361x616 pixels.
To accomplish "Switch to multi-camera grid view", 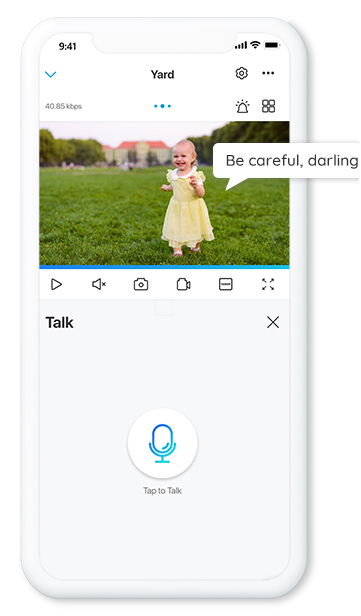I will [269, 106].
